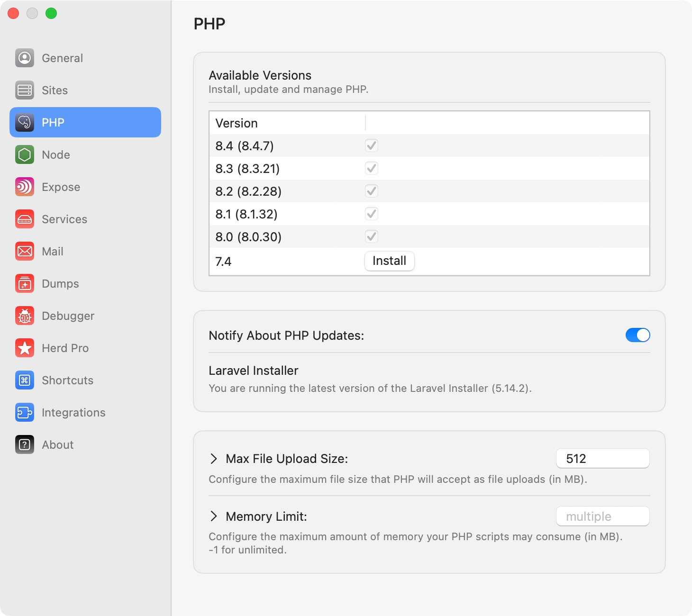Expand the Memory Limit disclosure chevron
Image resolution: width=692 pixels, height=616 pixels.
click(214, 516)
